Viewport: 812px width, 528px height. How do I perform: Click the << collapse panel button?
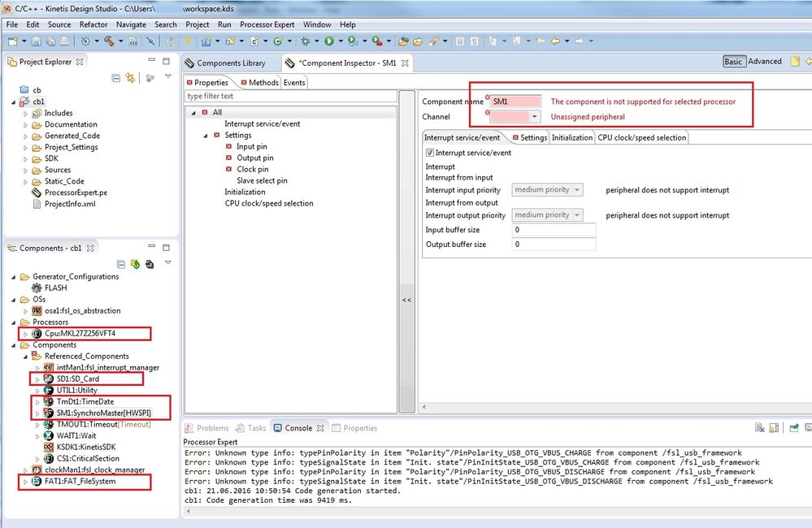pos(406,301)
